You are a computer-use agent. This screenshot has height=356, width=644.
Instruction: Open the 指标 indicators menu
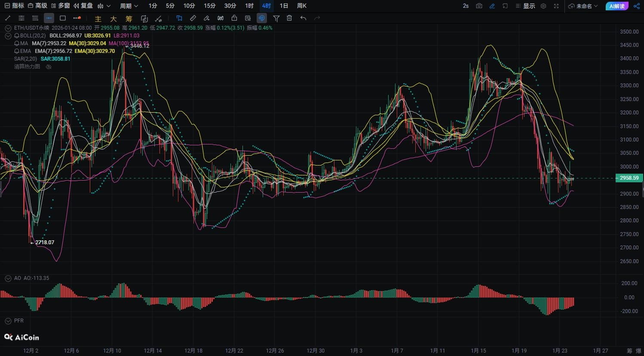pyautogui.click(x=14, y=6)
